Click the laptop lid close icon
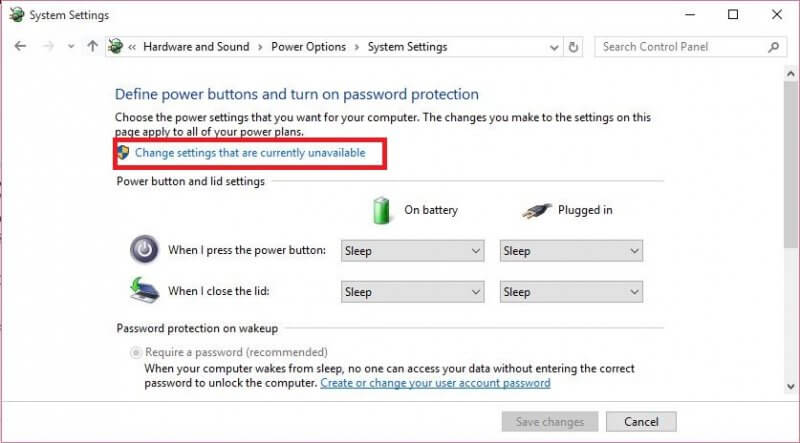 point(144,290)
